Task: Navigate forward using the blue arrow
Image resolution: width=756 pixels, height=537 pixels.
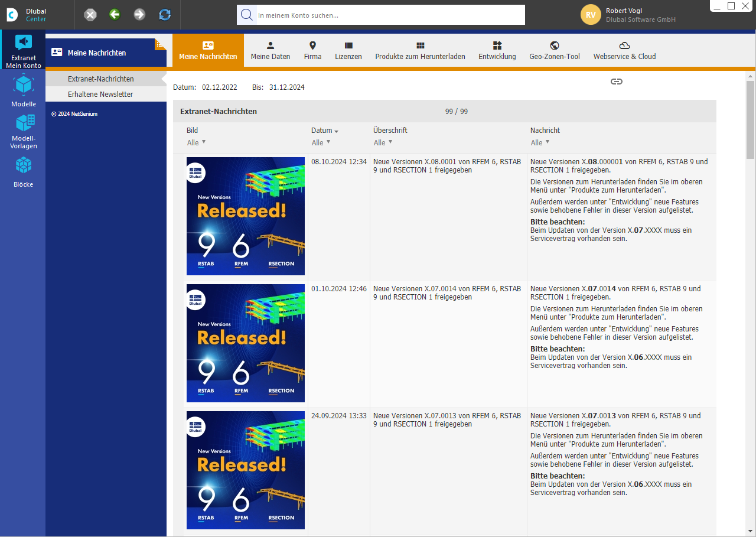Action: tap(139, 14)
